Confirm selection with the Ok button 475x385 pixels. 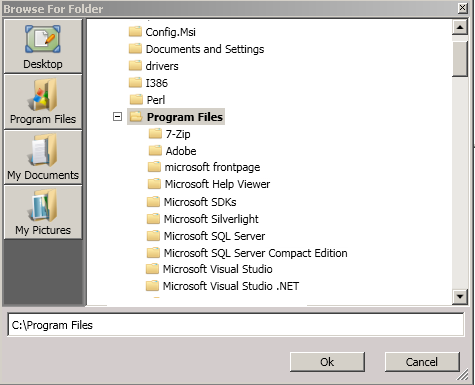(x=327, y=362)
